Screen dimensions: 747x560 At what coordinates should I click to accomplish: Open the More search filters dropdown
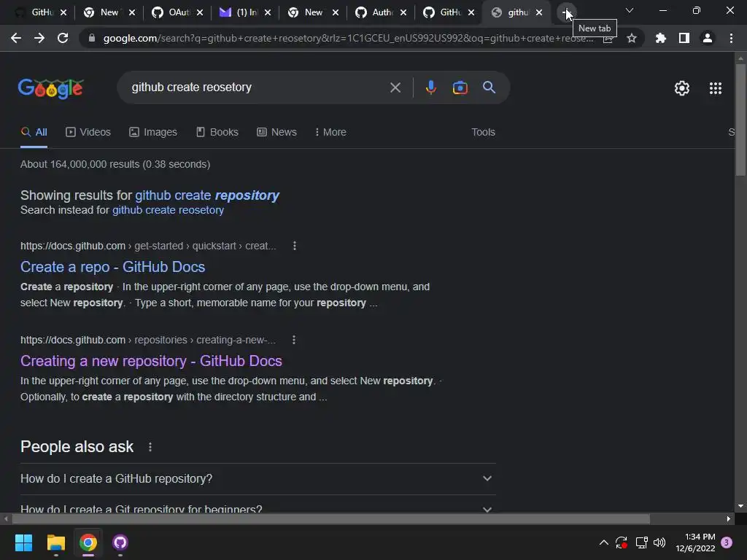click(330, 132)
